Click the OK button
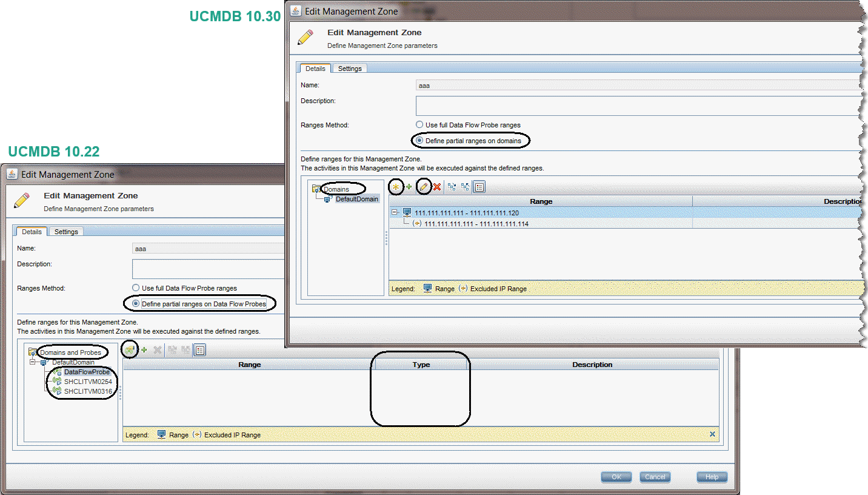868x495 pixels. click(616, 477)
